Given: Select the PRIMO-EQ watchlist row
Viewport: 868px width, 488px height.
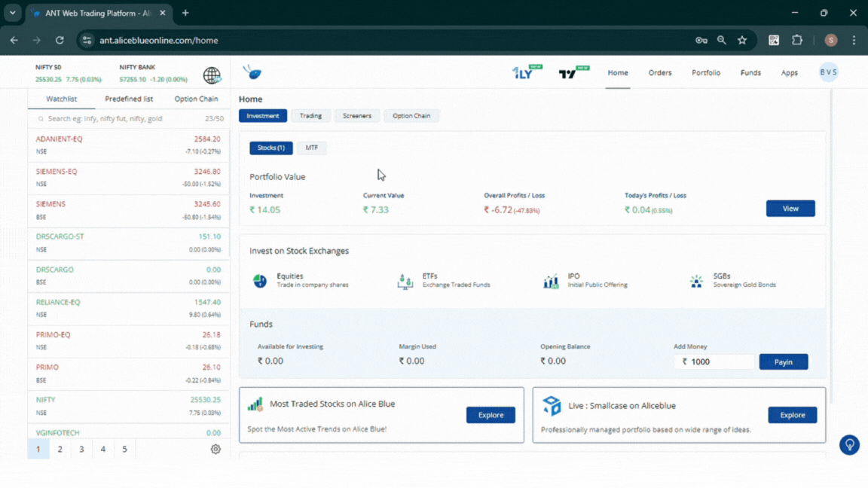Looking at the screenshot, I should click(128, 341).
